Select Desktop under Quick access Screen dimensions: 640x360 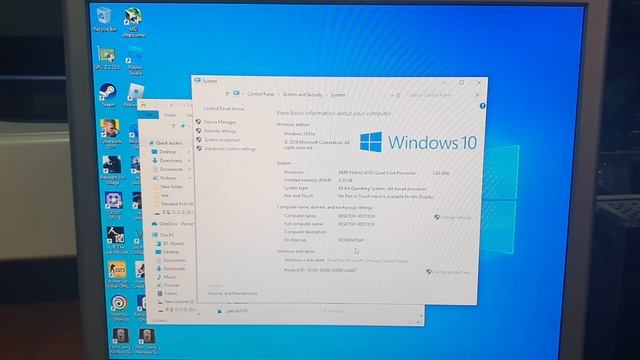[x=167, y=152]
